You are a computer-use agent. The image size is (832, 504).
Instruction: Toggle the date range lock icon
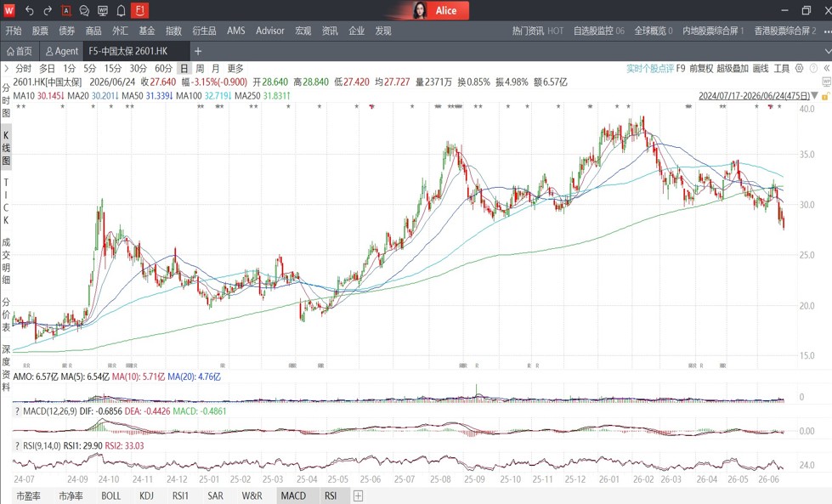(825, 96)
